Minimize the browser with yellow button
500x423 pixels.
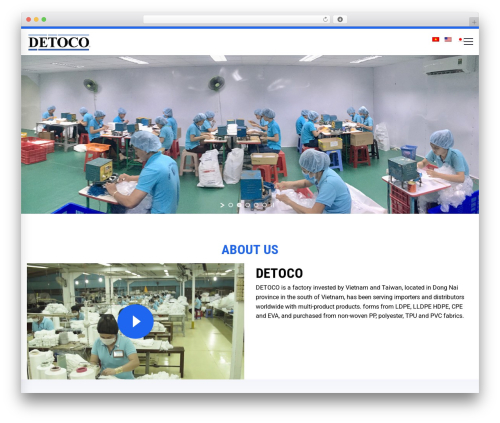[x=36, y=19]
